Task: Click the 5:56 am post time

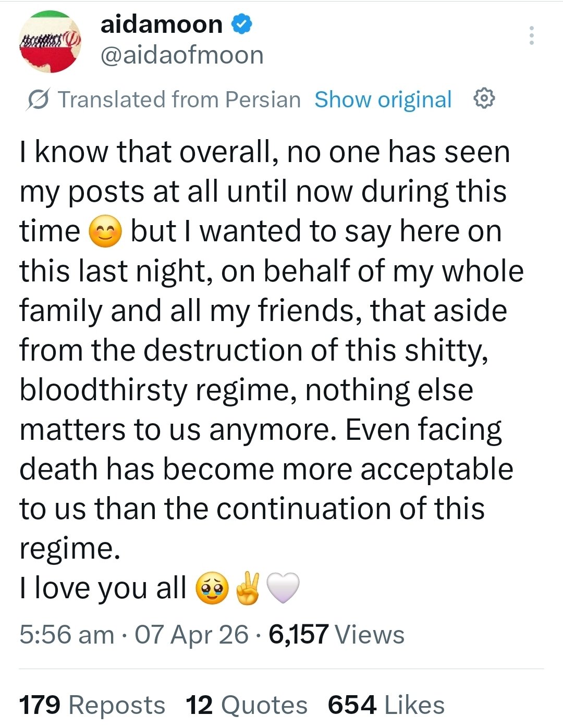Action: coord(67,635)
